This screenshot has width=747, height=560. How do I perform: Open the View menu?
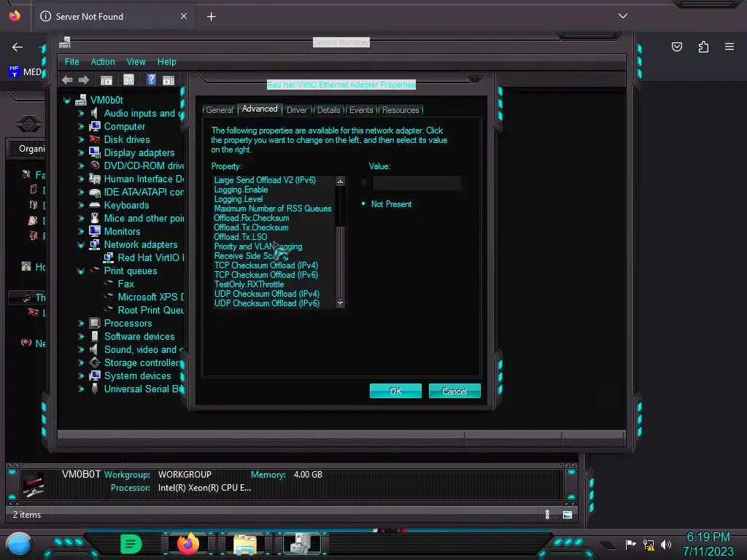pos(136,62)
